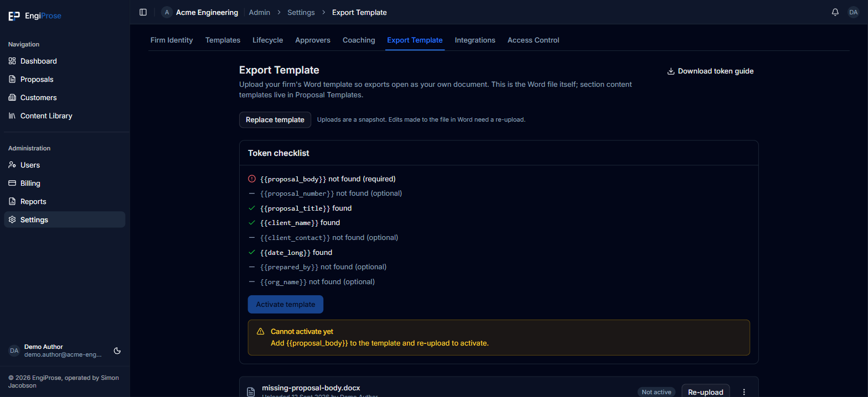Click the Token checklist heading

pos(278,153)
